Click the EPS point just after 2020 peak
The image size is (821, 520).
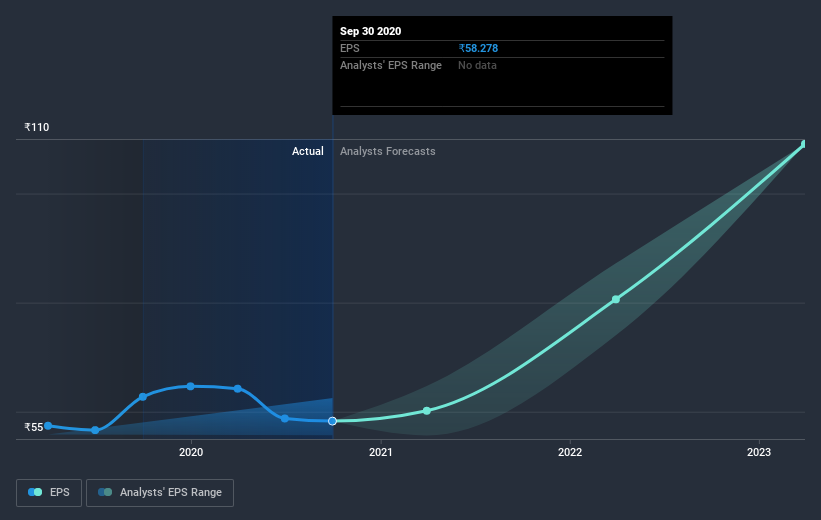pyautogui.click(x=238, y=389)
